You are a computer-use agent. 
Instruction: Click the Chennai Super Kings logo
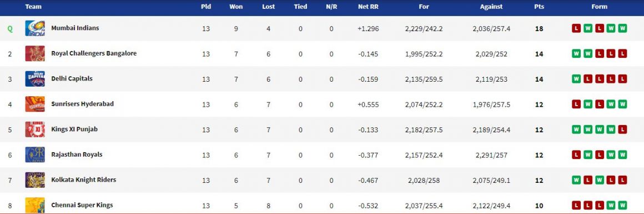pyautogui.click(x=35, y=205)
